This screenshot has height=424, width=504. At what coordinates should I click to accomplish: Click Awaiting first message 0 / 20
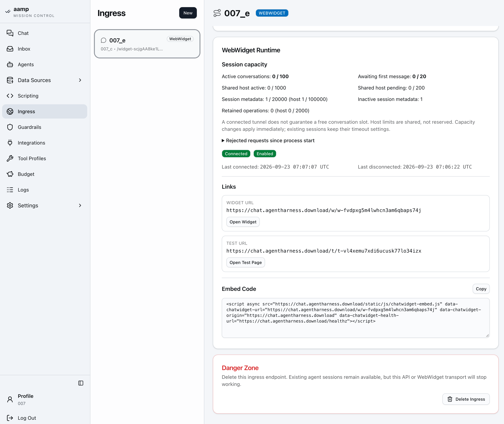[392, 76]
